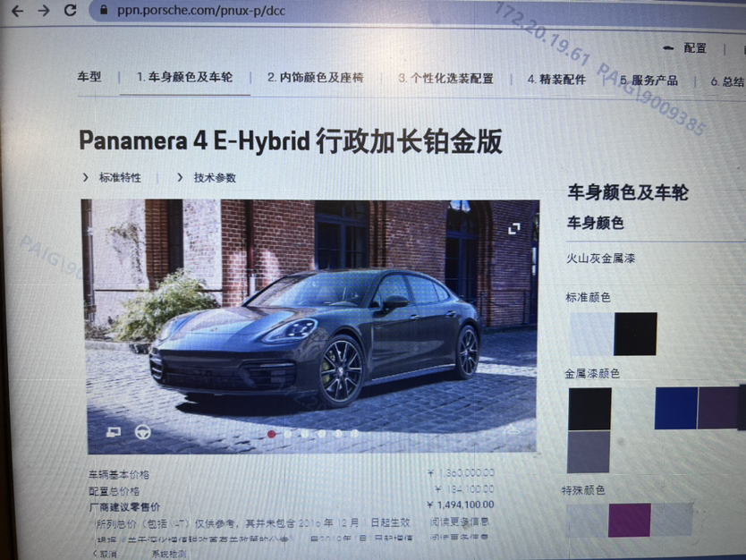Click the 车身颜色 section heading

pos(595,223)
